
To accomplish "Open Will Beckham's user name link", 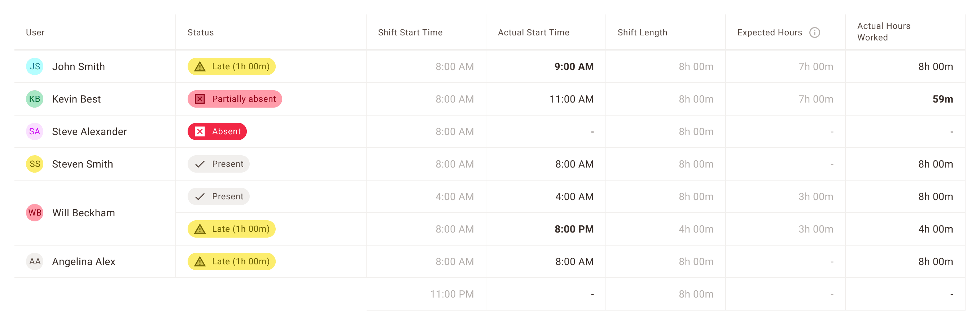I will pos(84,213).
